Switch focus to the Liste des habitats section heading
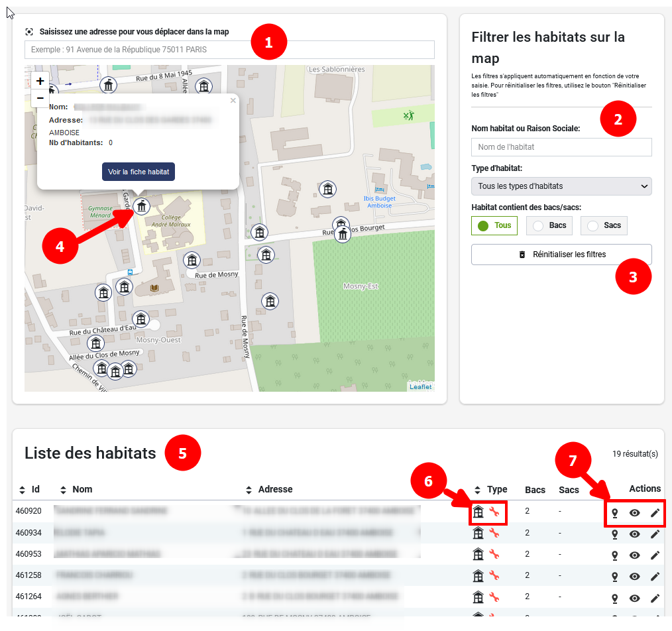672x631 pixels. pyautogui.click(x=90, y=453)
